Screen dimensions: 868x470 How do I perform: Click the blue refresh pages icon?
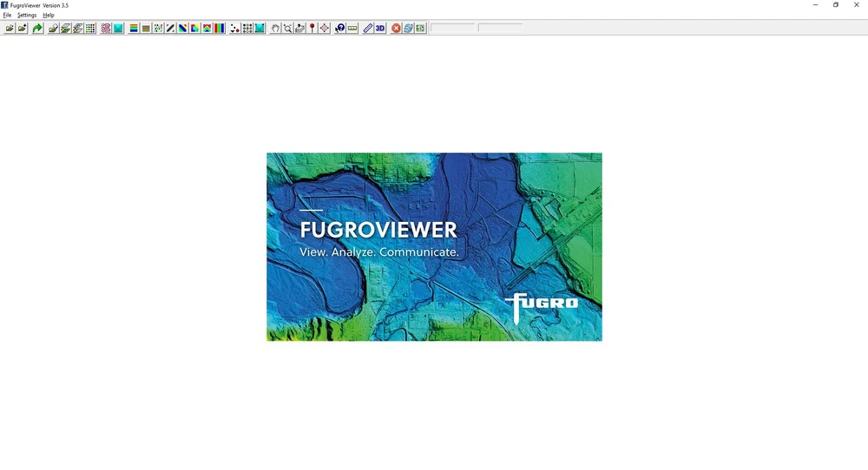coord(408,29)
